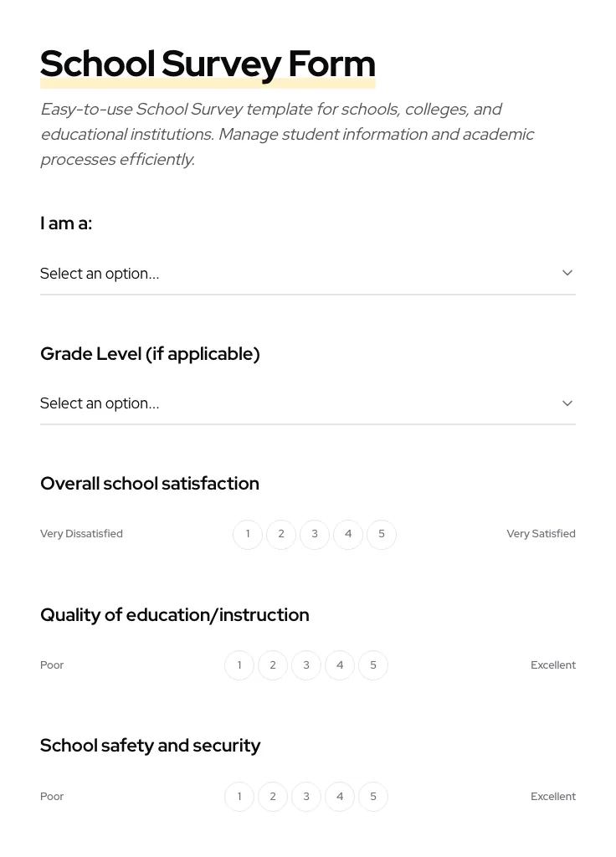Select 3 for school safety and security
Image resolution: width=616 pixels, height=857 pixels.
306,796
